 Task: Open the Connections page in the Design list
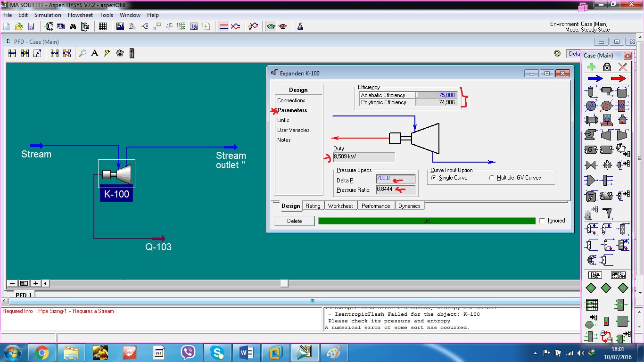coord(291,100)
